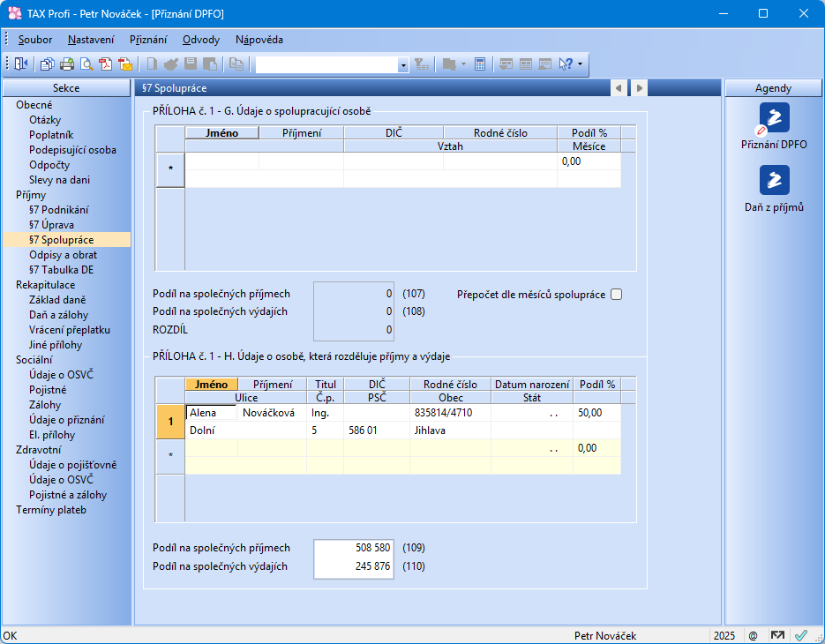This screenshot has width=825, height=644.
Task: Open dropdown arrow next to help icon
Action: 580,64
